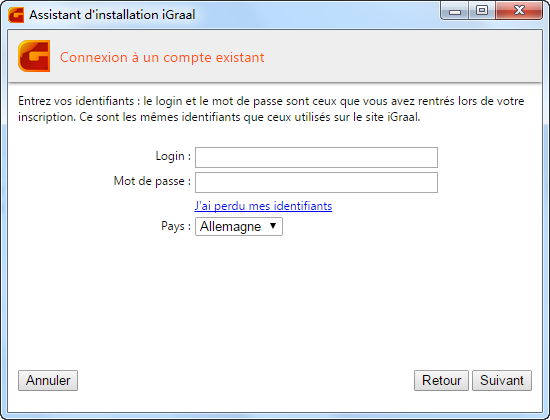Close the iGraal installation assistant

519,11
